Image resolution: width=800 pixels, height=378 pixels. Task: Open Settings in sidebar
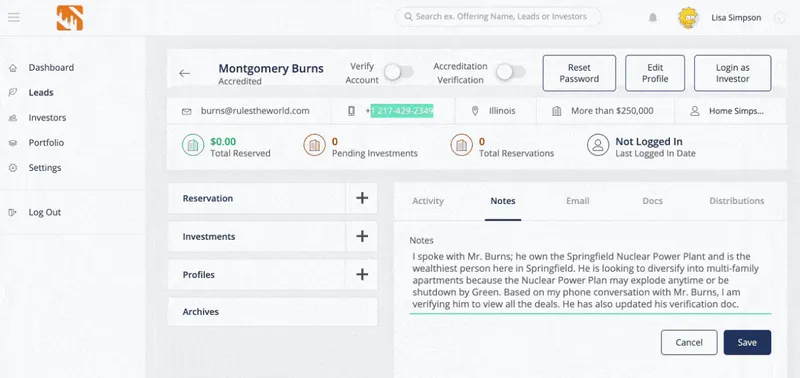[x=45, y=167]
